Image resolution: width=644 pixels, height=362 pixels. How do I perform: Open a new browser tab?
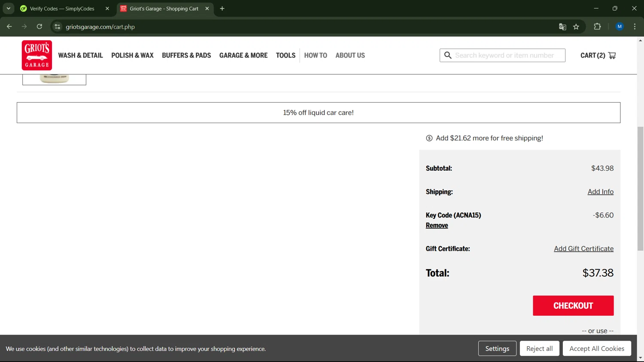click(x=222, y=9)
